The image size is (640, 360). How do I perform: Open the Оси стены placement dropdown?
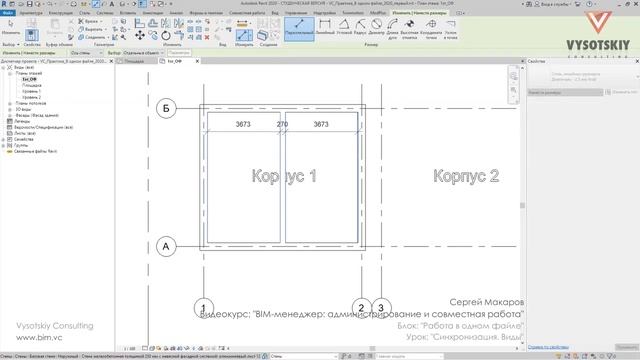[x=86, y=53]
